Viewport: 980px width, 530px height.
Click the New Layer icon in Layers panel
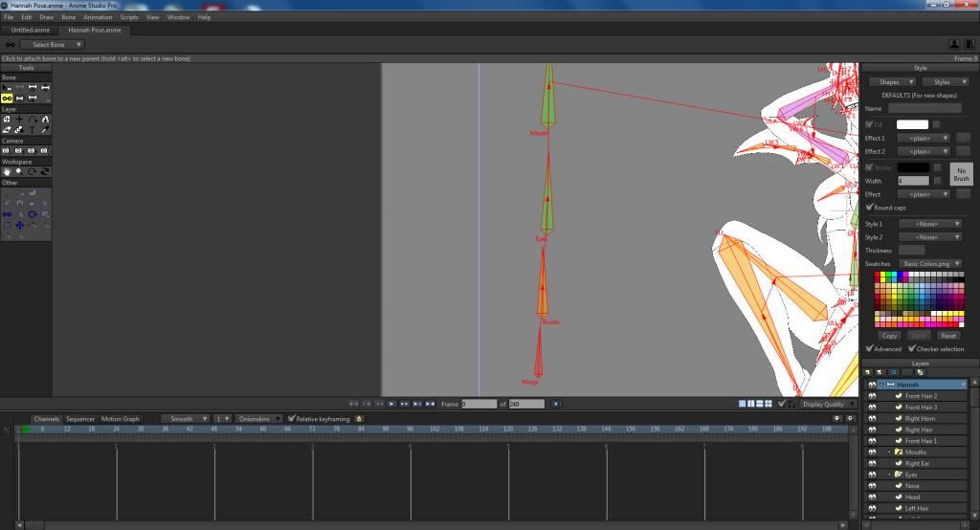coord(868,372)
